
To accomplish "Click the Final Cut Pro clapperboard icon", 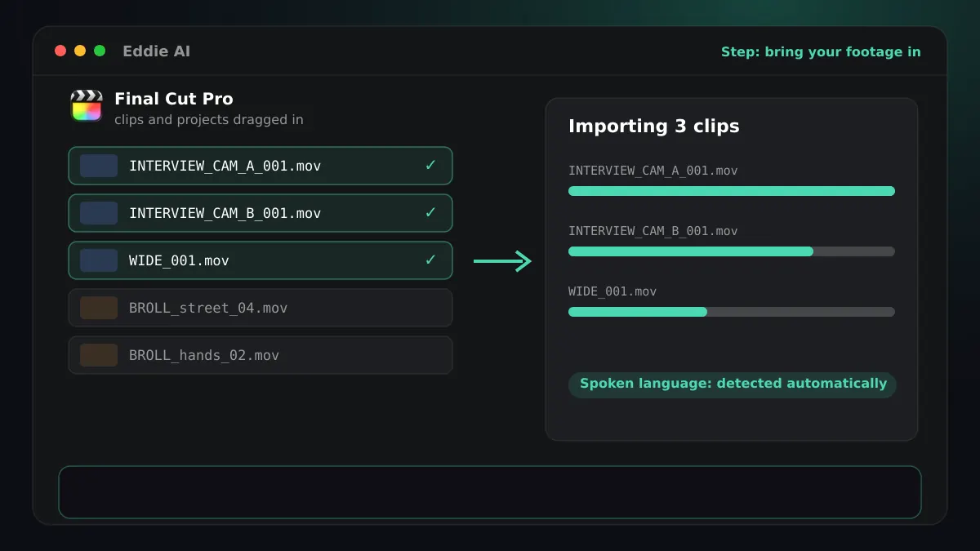I will [87, 106].
